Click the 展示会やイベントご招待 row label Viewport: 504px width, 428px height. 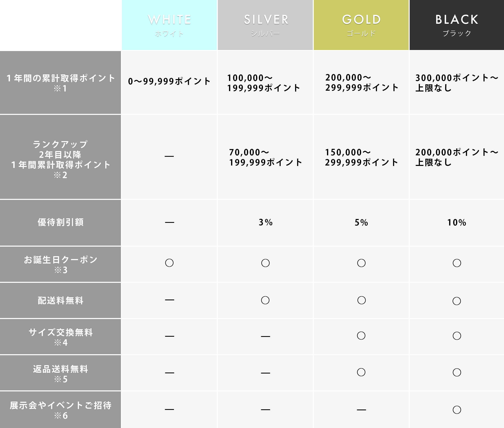tap(60, 410)
